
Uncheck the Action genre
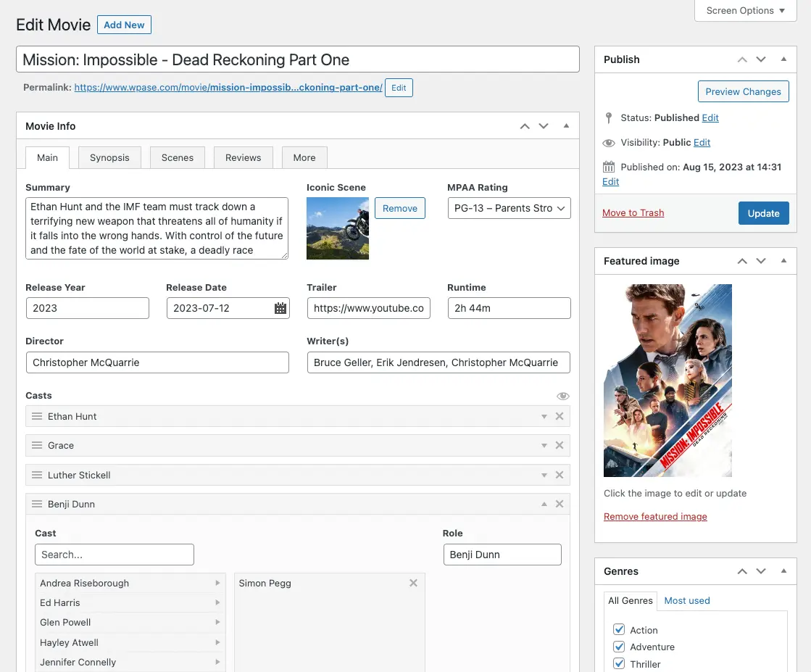pos(619,629)
